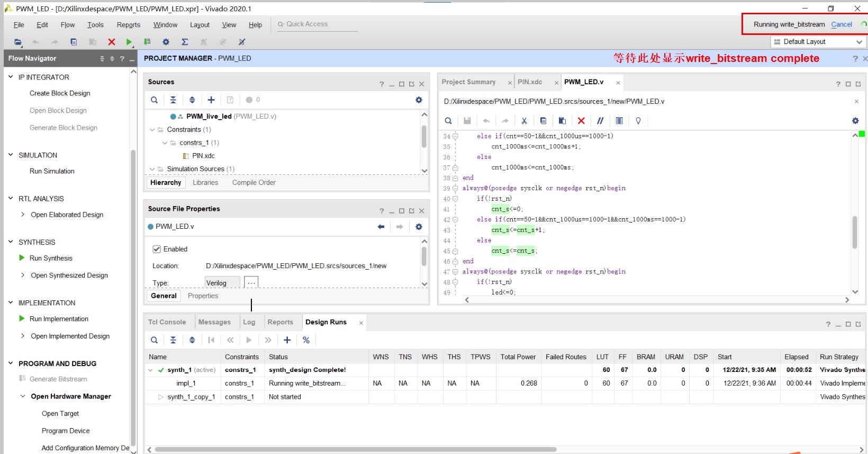Click the green Run arrow in main toolbar

point(129,42)
